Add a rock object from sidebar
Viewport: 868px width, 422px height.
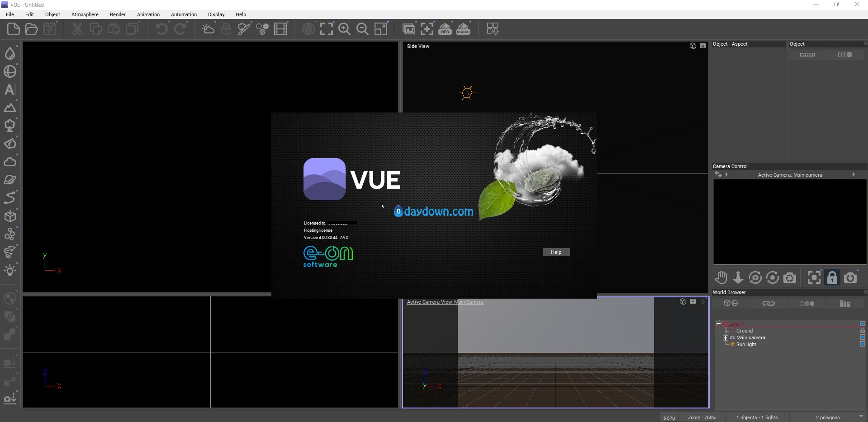click(x=10, y=144)
